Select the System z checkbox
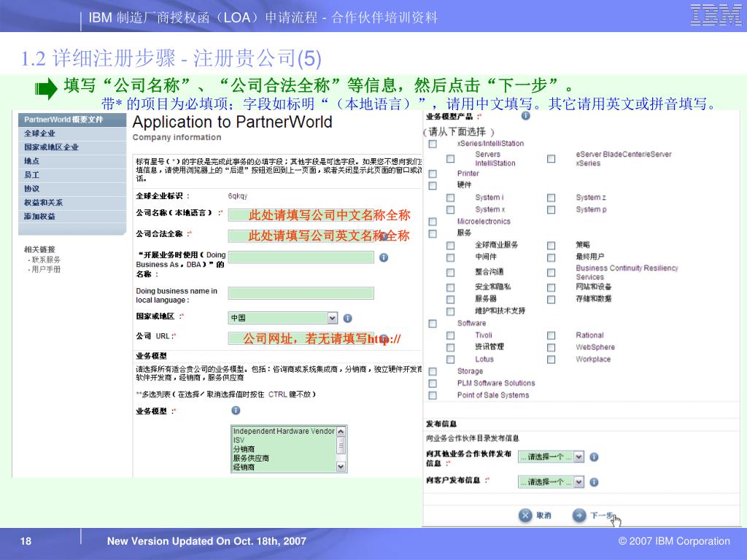The image size is (747, 560). [x=551, y=198]
